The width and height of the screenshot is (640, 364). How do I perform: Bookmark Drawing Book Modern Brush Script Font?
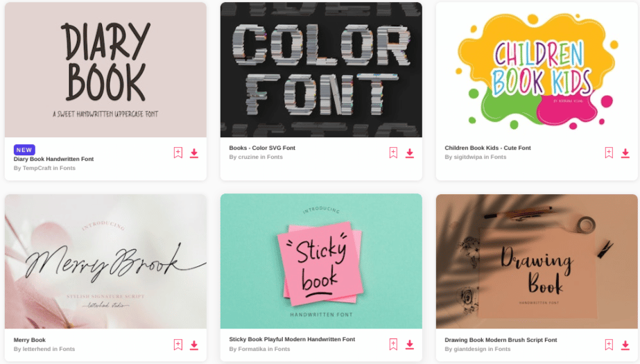tap(609, 345)
